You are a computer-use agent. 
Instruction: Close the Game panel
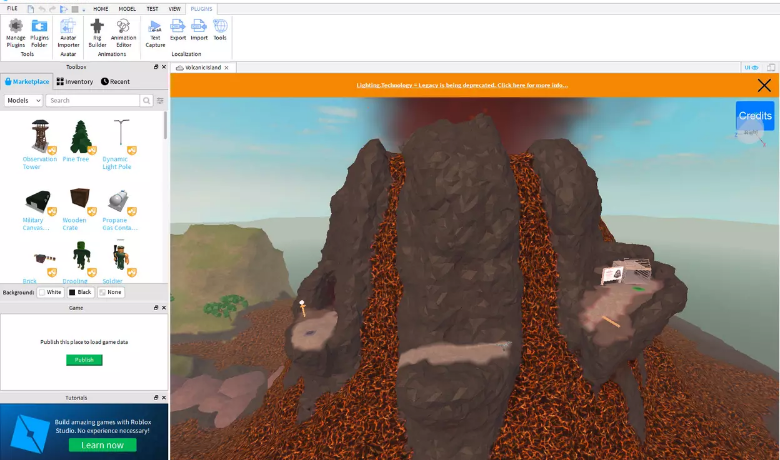164,308
